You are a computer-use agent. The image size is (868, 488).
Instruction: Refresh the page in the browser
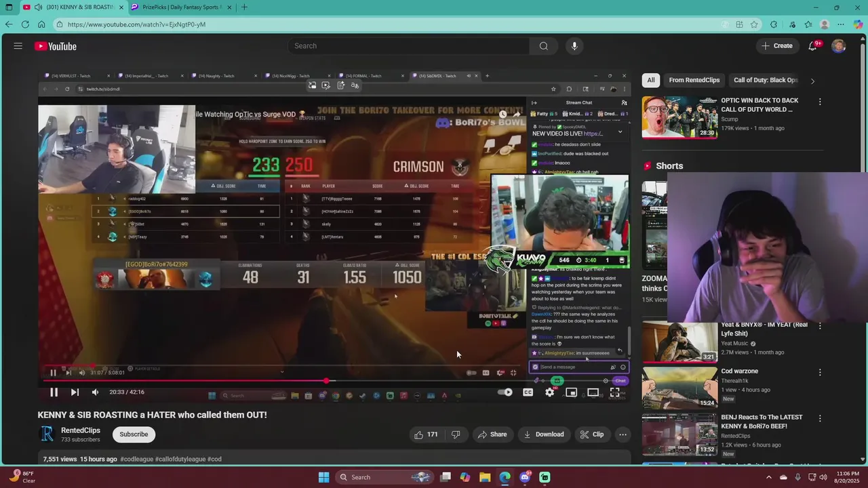point(25,24)
